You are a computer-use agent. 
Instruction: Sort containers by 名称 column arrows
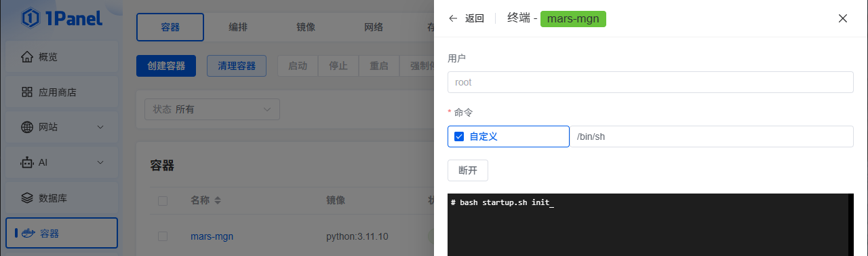point(218,200)
